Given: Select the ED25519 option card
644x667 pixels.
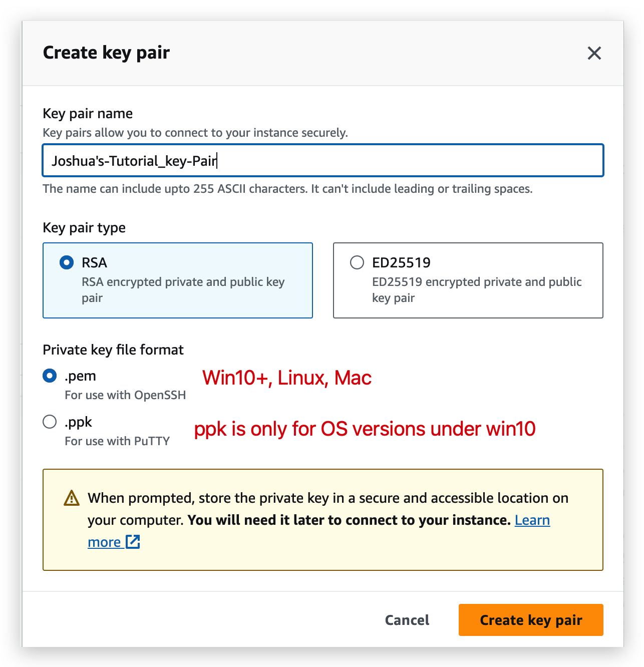Looking at the screenshot, I should coord(467,280).
